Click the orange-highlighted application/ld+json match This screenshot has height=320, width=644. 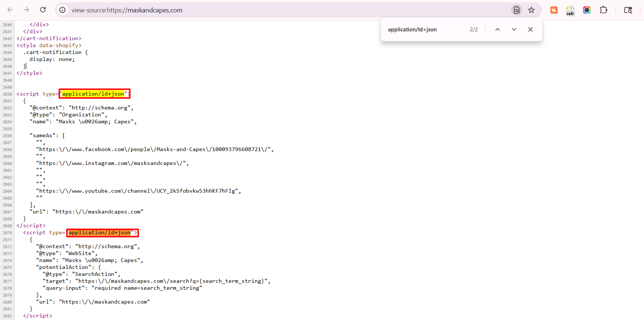100,233
